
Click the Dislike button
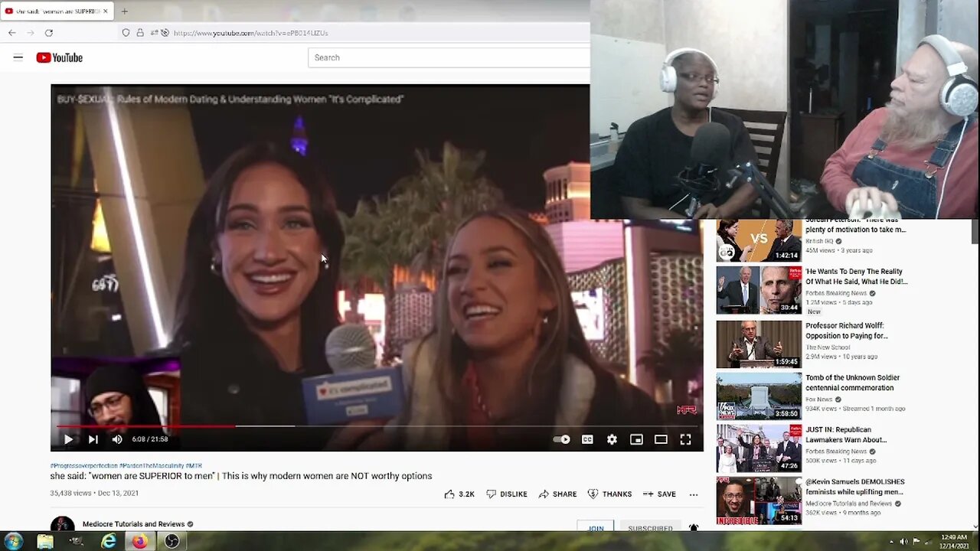tap(507, 494)
